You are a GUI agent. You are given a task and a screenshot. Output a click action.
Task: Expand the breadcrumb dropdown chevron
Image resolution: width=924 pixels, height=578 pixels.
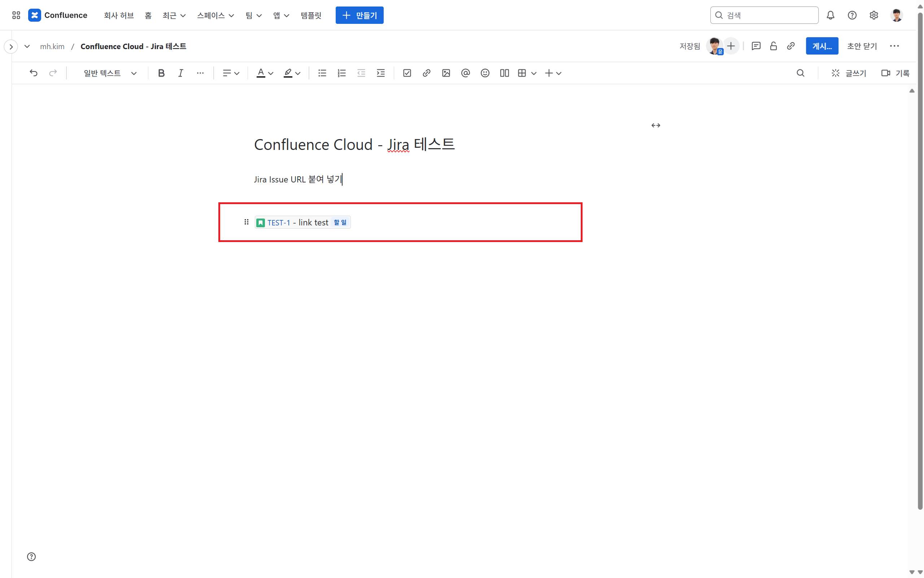coord(27,46)
